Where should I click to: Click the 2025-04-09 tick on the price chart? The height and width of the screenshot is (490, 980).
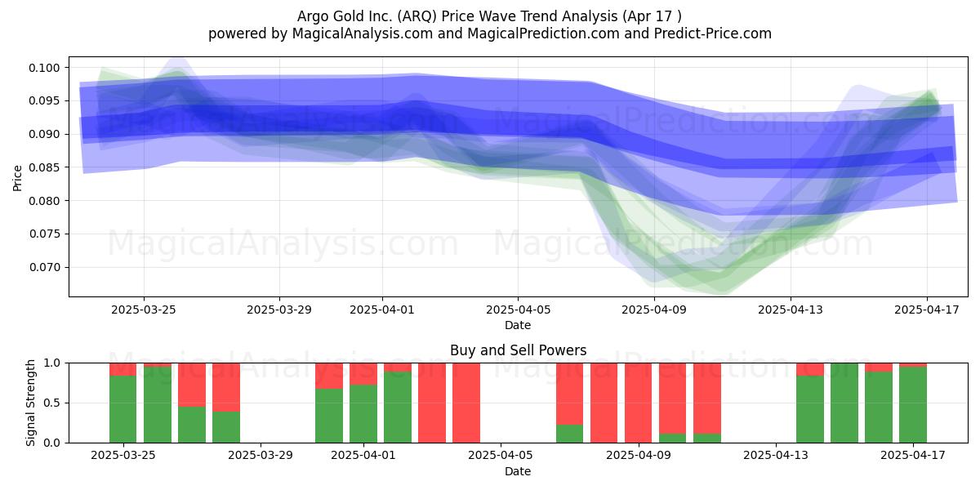pos(654,310)
